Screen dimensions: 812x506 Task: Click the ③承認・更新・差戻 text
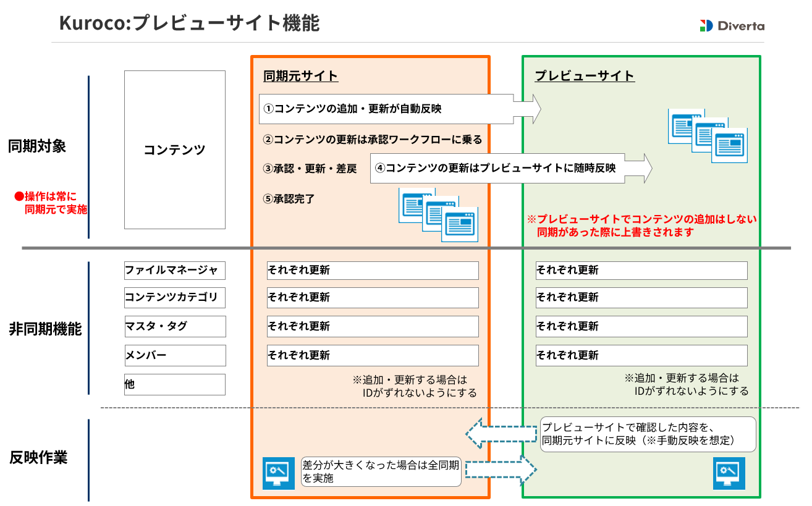tap(310, 169)
